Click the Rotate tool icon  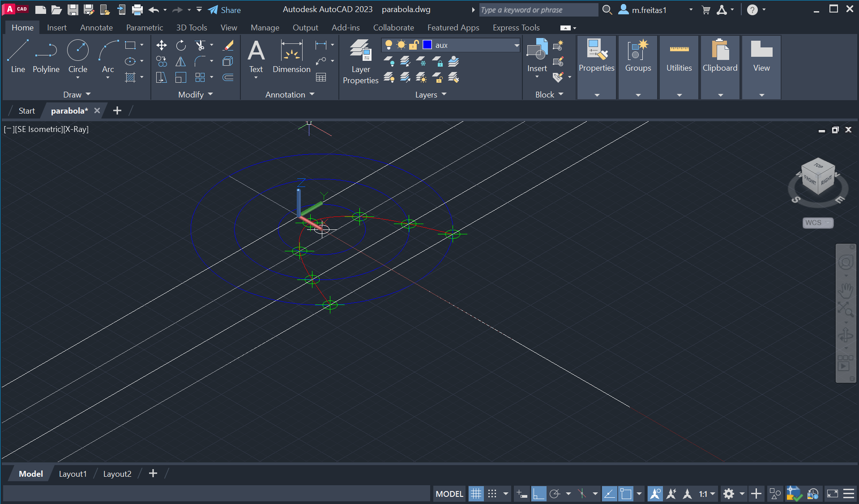click(181, 45)
